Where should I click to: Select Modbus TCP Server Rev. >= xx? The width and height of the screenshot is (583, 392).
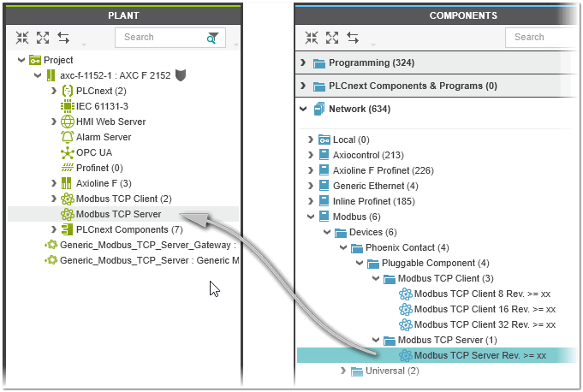[479, 355]
